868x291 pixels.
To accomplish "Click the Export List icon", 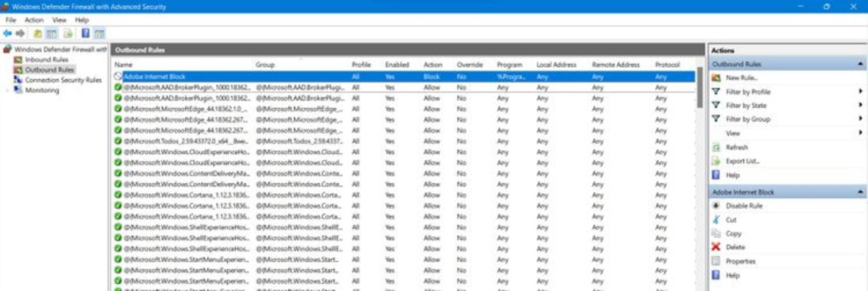I will tap(716, 161).
